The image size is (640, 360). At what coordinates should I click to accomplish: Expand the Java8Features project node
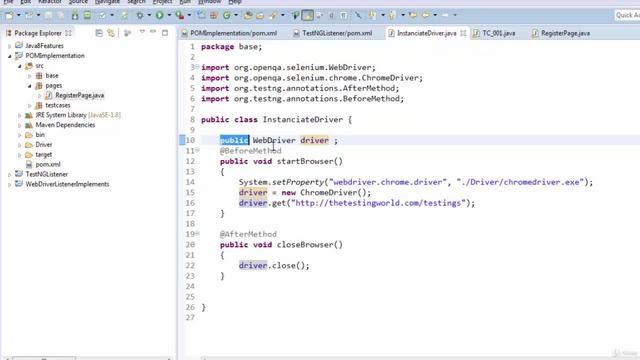pos(9,46)
